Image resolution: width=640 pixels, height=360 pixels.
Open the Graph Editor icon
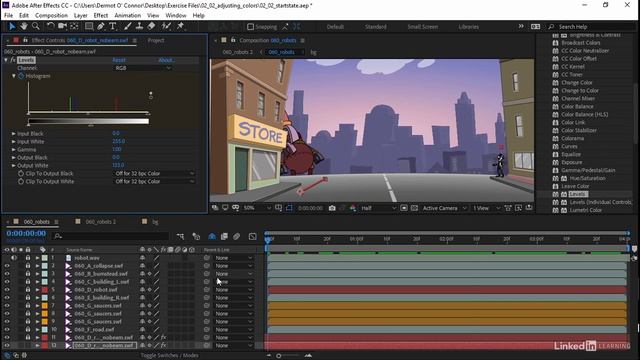pos(253,236)
